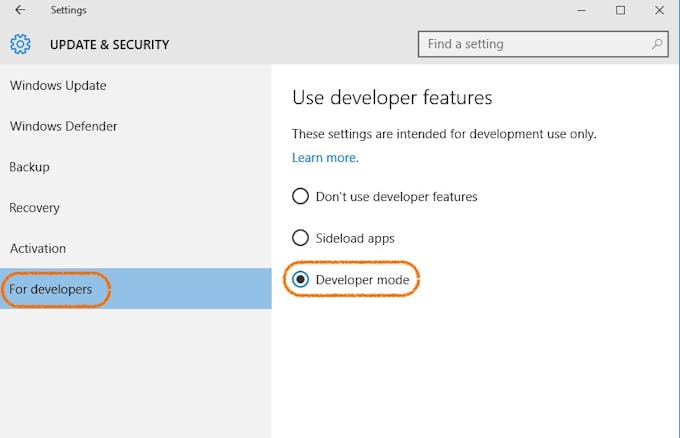Click the Update & Security gear icon
This screenshot has height=438, width=680.
pos(21,44)
